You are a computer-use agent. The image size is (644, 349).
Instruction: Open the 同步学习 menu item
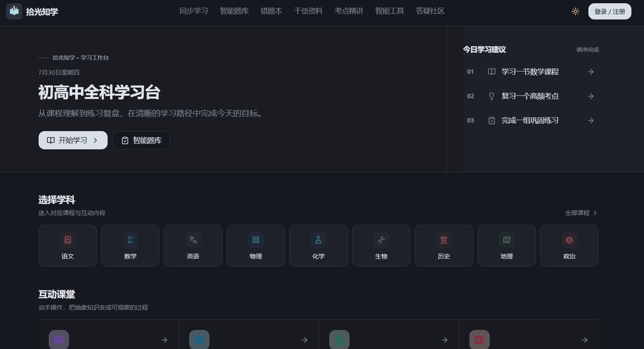coord(194,11)
